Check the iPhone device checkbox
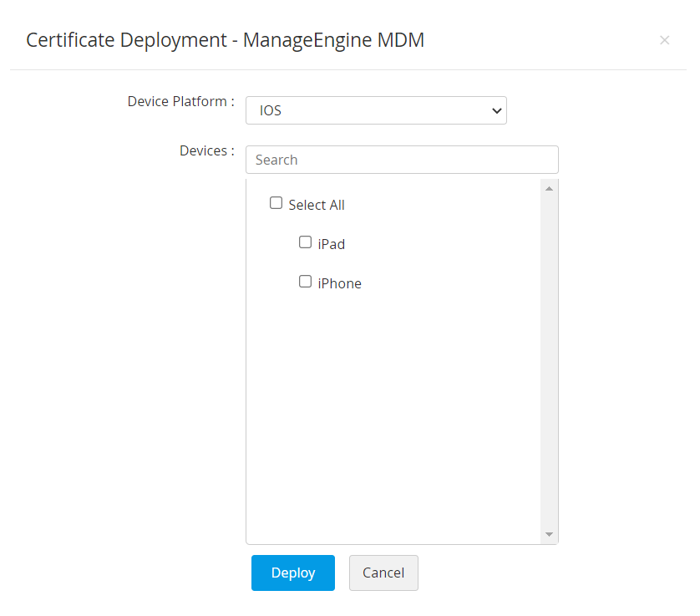The image size is (700, 616). coord(306,281)
